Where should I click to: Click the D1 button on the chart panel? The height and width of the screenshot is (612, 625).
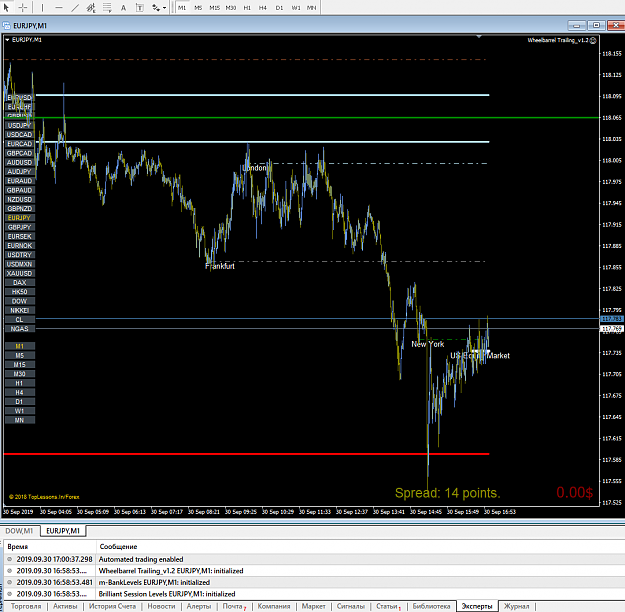19,402
